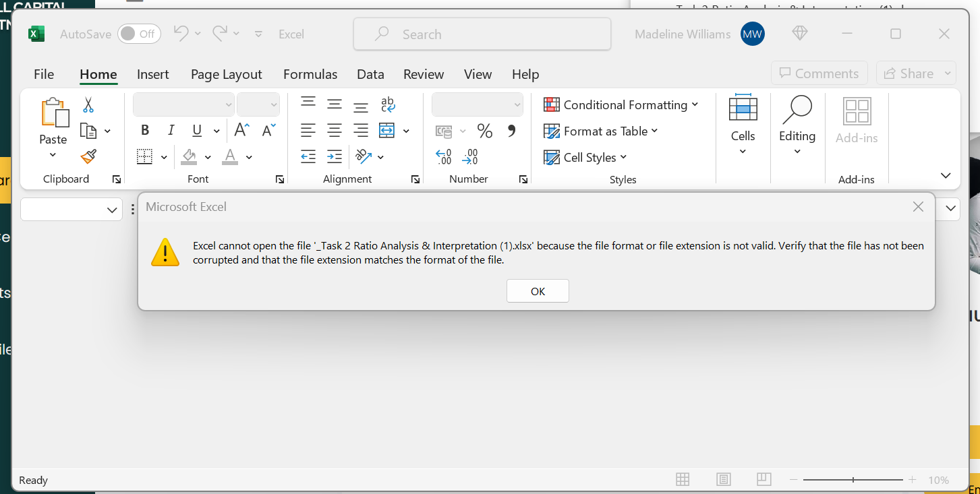Click the Bottom Align icon

click(361, 106)
